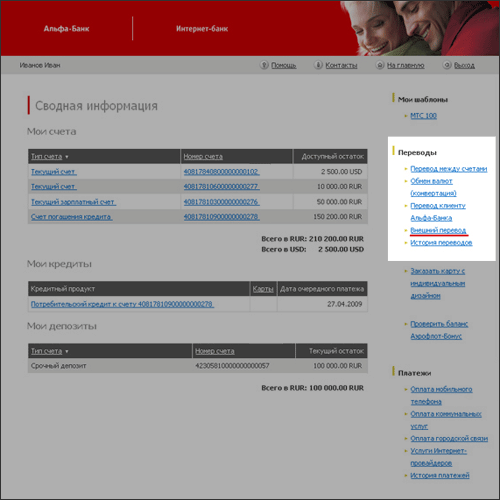The height and width of the screenshot is (500, 500).
Task: Open Проверить баланс Аэрофлот-Бонус link
Action: point(439,330)
